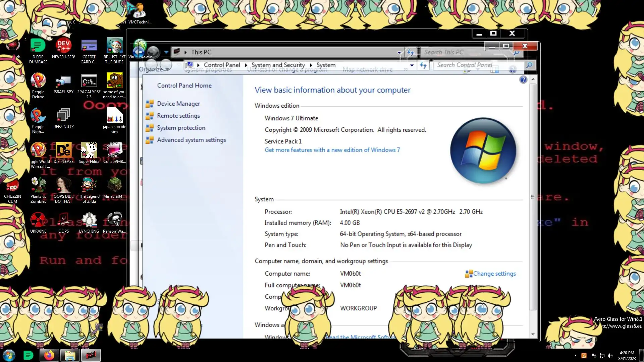Screen dimensions: 644x362
Task: Click the Change settings link
Action: [494, 274]
